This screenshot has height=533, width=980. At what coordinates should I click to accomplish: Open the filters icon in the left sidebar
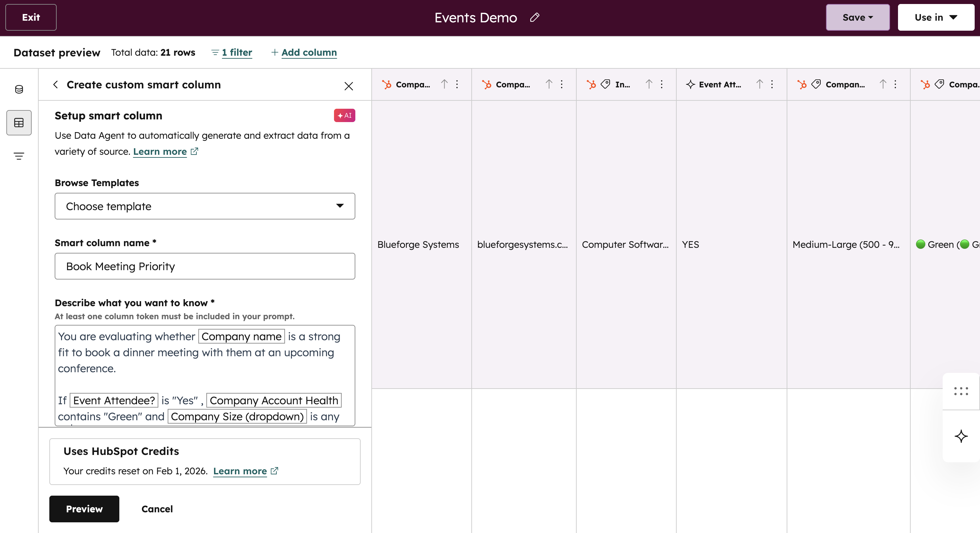tap(19, 156)
